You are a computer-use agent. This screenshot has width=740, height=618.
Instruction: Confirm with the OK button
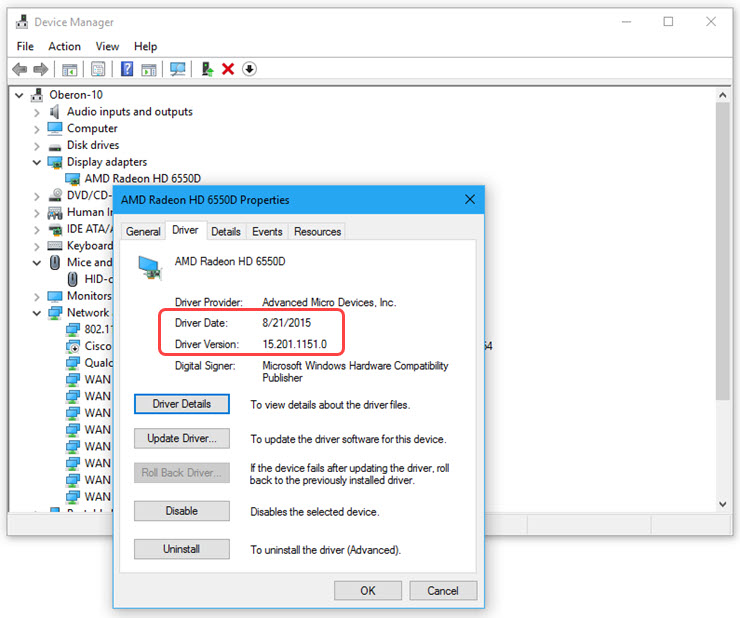point(368,591)
